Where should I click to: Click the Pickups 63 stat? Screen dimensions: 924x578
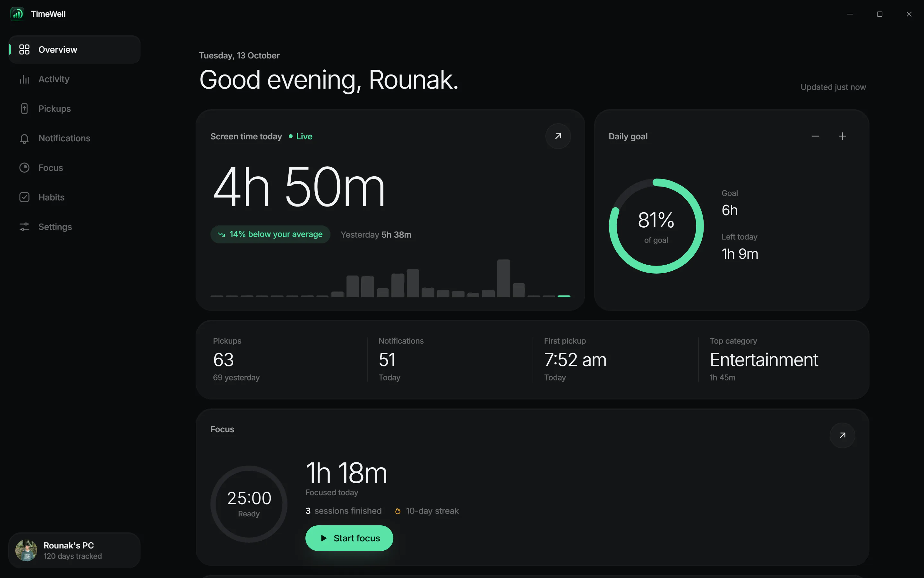point(223,360)
